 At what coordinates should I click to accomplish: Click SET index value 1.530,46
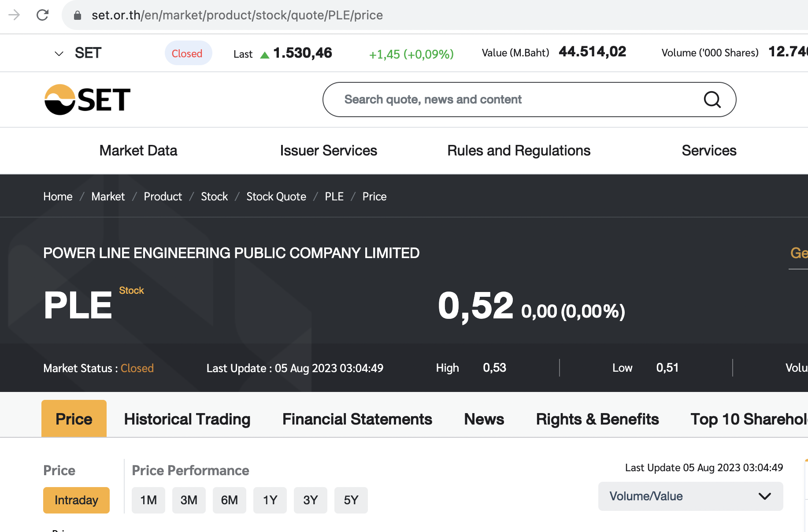point(303,53)
